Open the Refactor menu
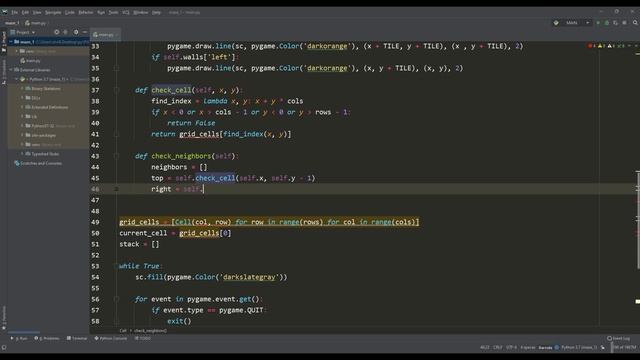Screen dimensions: 640x360 86,12
